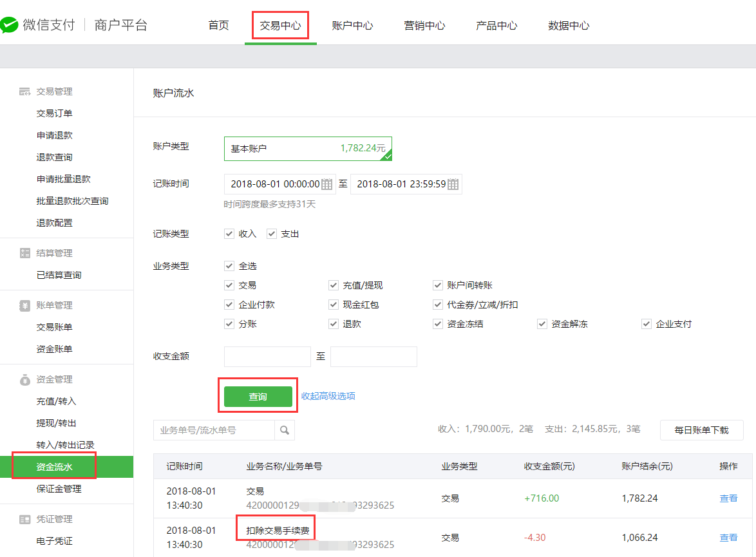This screenshot has height=557, width=756.
Task: Click the 结算管理 section icon
Action: click(x=25, y=253)
